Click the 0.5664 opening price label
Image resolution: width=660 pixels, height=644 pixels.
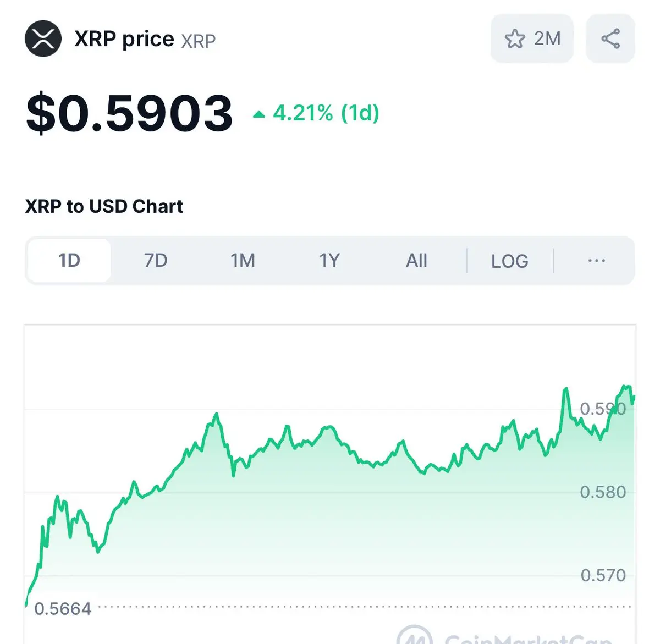pyautogui.click(x=63, y=609)
